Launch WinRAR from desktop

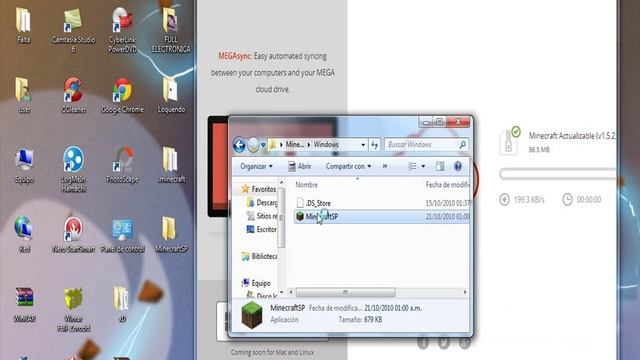click(24, 304)
